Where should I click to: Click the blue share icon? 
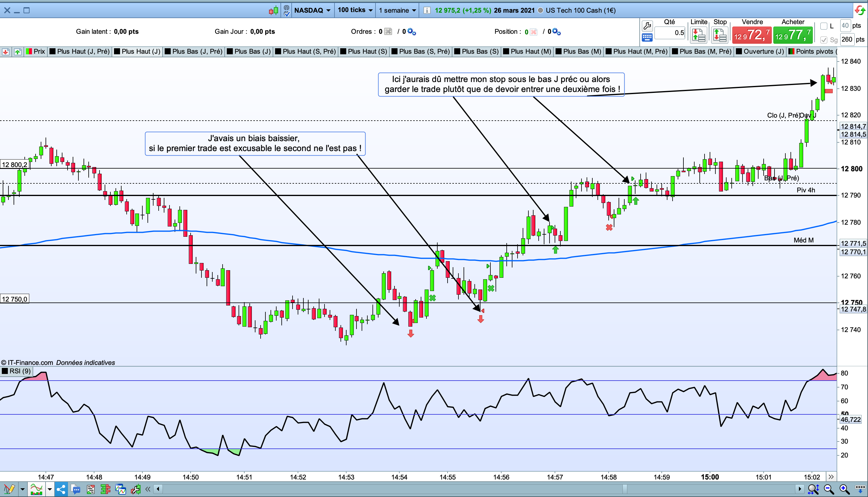point(61,489)
